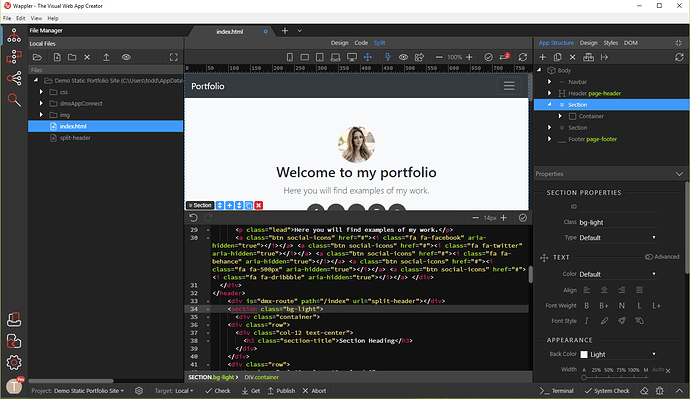This screenshot has height=399, width=690.
Task: Expand the Container node
Action: point(560,116)
